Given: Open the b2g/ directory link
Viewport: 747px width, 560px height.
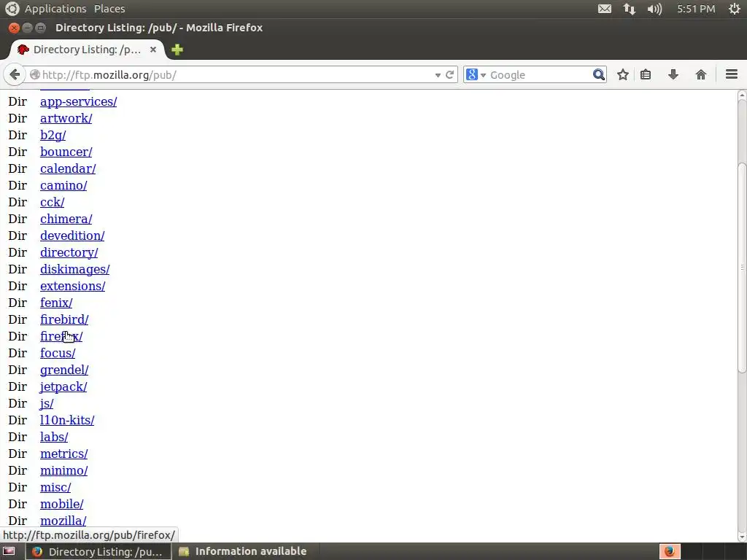Looking at the screenshot, I should point(53,135).
